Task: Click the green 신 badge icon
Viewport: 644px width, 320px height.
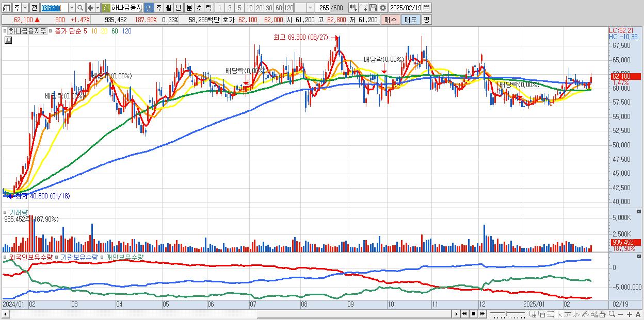Action: (x=106, y=8)
